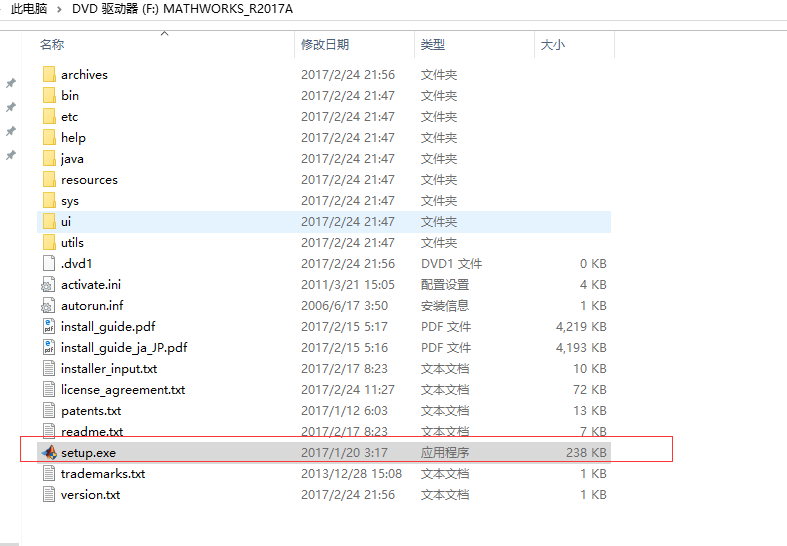
Task: Click the sys folder icon
Action: coord(49,201)
